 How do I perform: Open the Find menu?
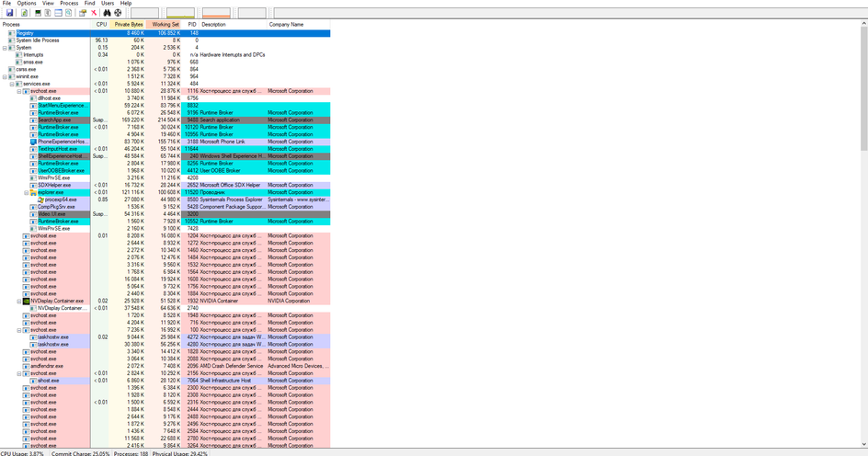pos(90,4)
